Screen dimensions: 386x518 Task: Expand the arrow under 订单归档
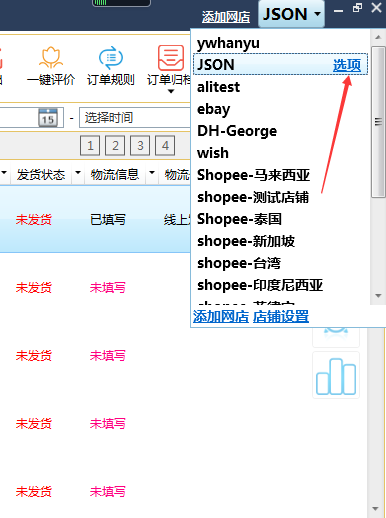[x=171, y=91]
